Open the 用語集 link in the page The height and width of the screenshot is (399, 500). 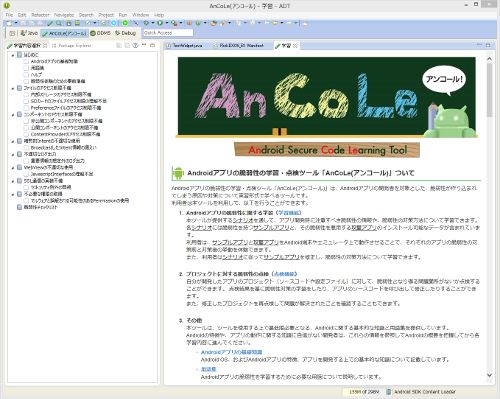click(209, 369)
